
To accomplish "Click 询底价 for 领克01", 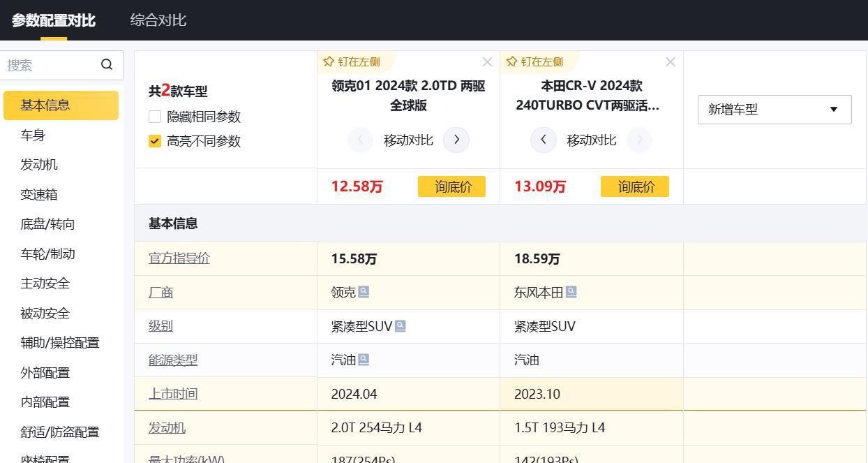I will tap(451, 186).
